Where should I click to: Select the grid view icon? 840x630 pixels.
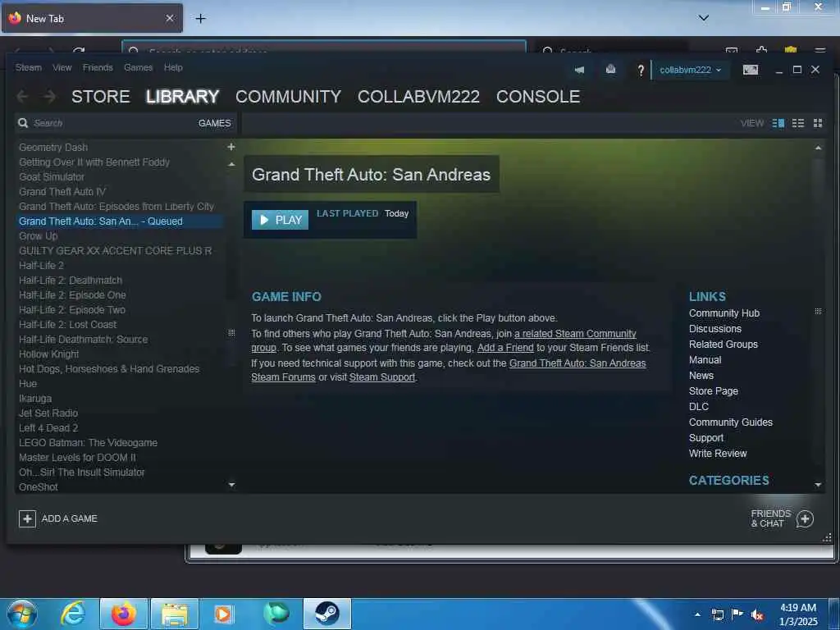pyautogui.click(x=818, y=123)
